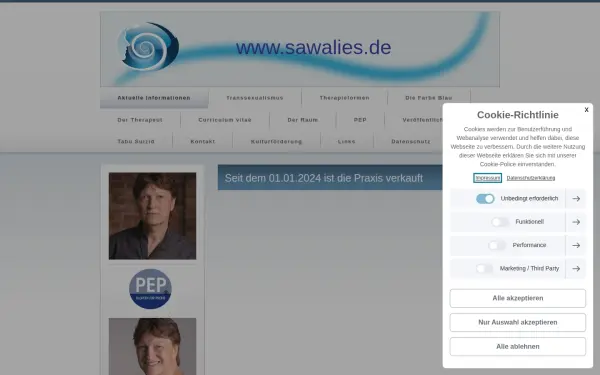Image resolution: width=600 pixels, height=375 pixels.
Task: Close the Cookie-Richtlinie dialog with the x
Action: tap(586, 110)
